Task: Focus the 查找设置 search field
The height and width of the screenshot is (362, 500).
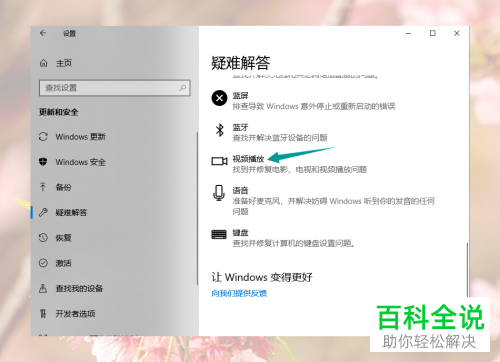Action: click(x=115, y=88)
